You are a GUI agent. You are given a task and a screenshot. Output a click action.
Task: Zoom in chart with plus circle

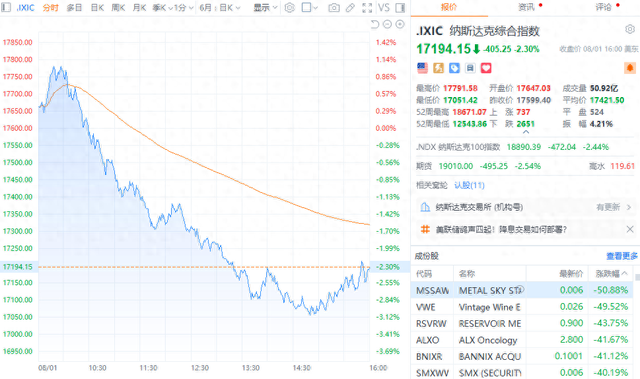tap(400, 24)
